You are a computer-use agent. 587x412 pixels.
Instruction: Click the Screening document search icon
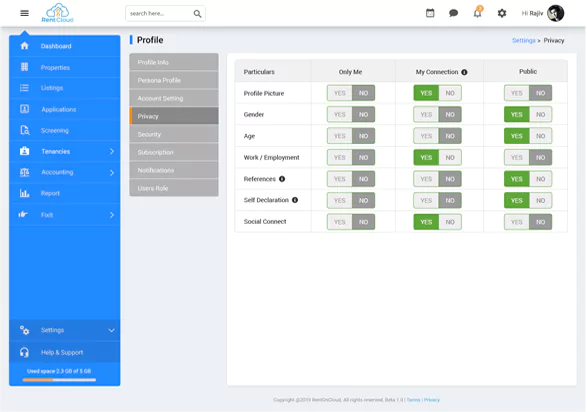[x=25, y=130]
